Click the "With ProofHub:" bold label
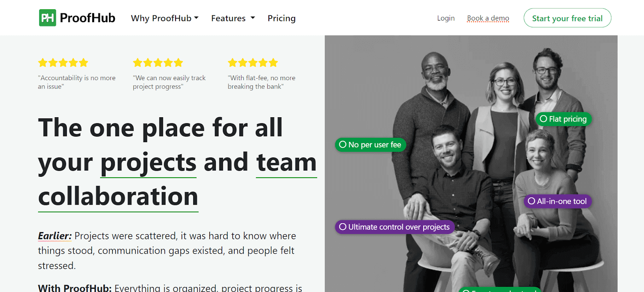The image size is (644, 292). pyautogui.click(x=74, y=288)
